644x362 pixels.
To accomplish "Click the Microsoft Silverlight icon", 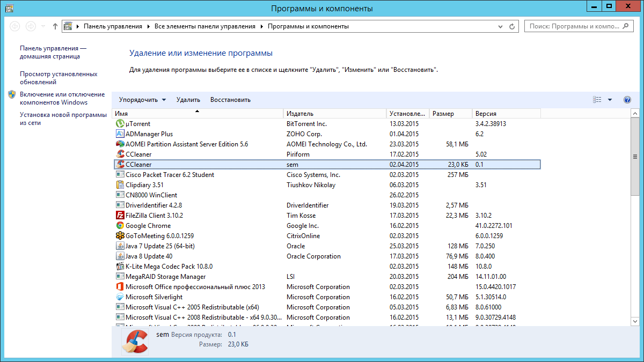I will coord(120,297).
